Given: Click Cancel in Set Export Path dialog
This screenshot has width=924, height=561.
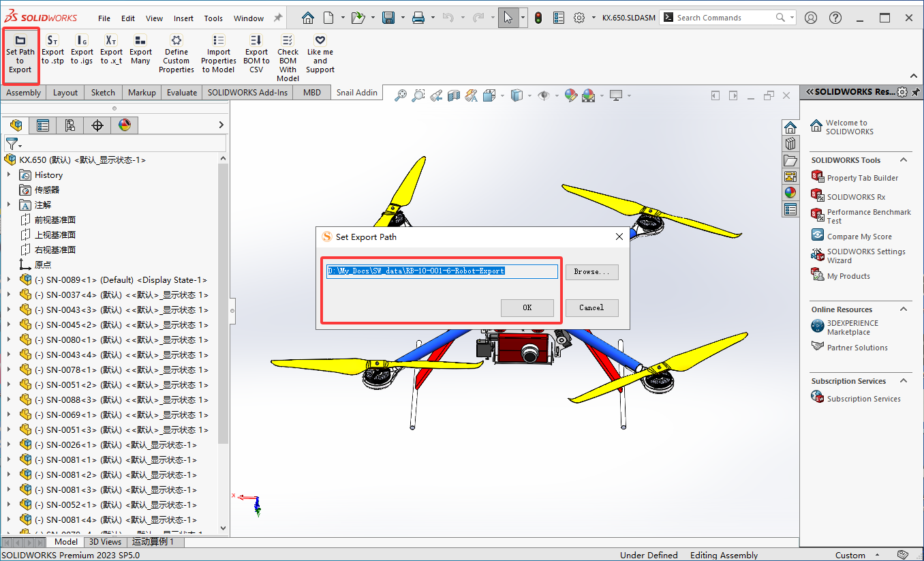Looking at the screenshot, I should [x=591, y=307].
